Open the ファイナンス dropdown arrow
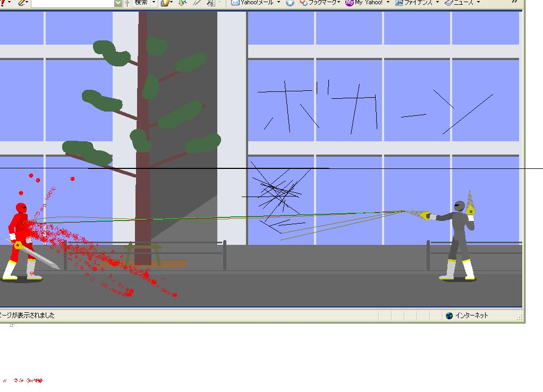Image resolution: width=543 pixels, height=392 pixels. [x=437, y=3]
